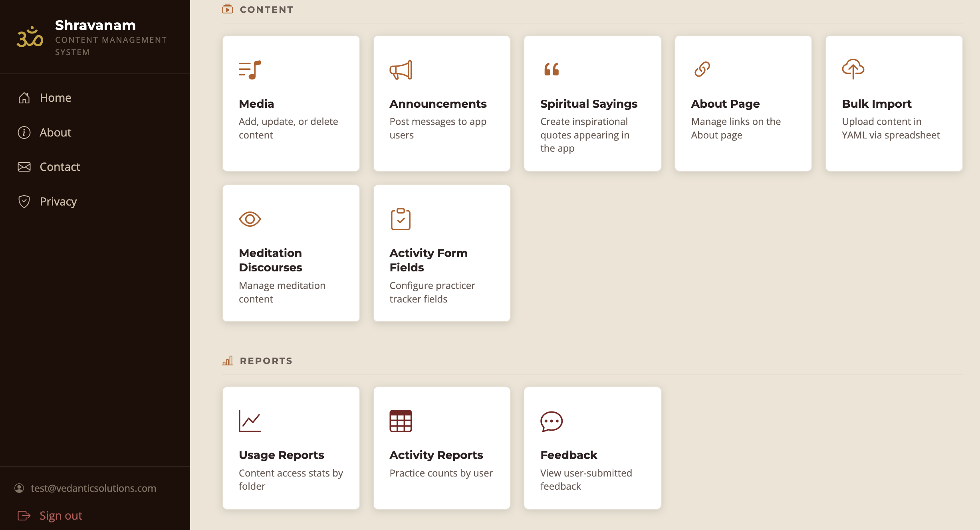Select the cloud upload icon for Bulk Import
Image resolution: width=980 pixels, height=530 pixels.
853,69
